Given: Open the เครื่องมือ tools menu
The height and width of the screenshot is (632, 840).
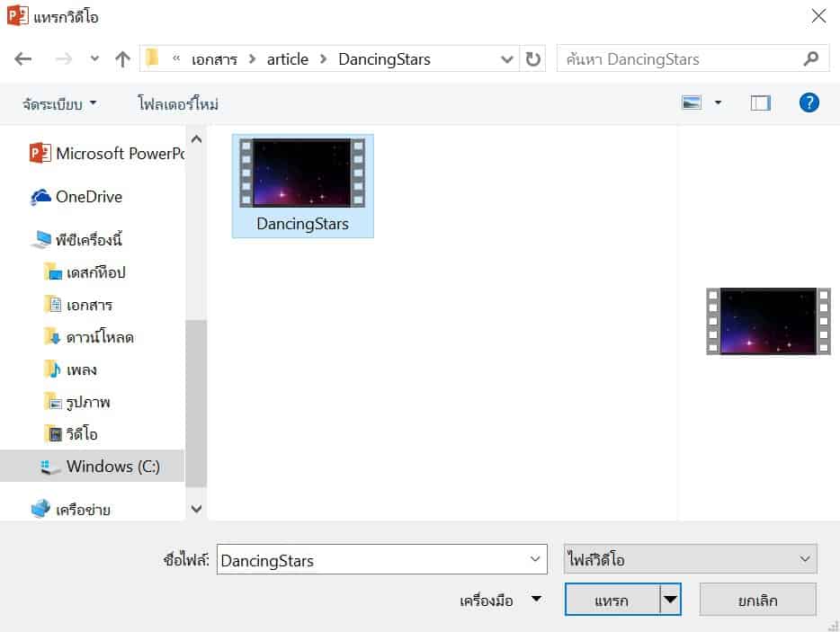Looking at the screenshot, I should [500, 601].
